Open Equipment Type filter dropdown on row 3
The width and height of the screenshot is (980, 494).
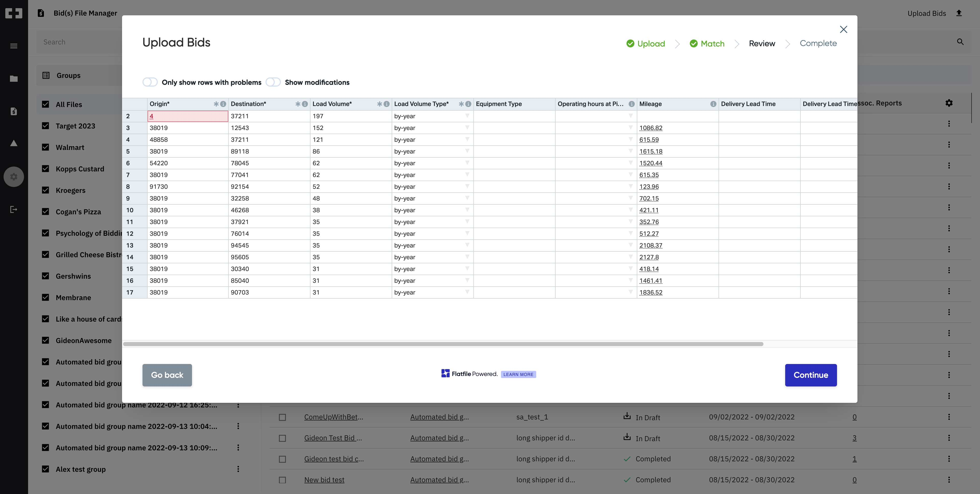coord(550,128)
